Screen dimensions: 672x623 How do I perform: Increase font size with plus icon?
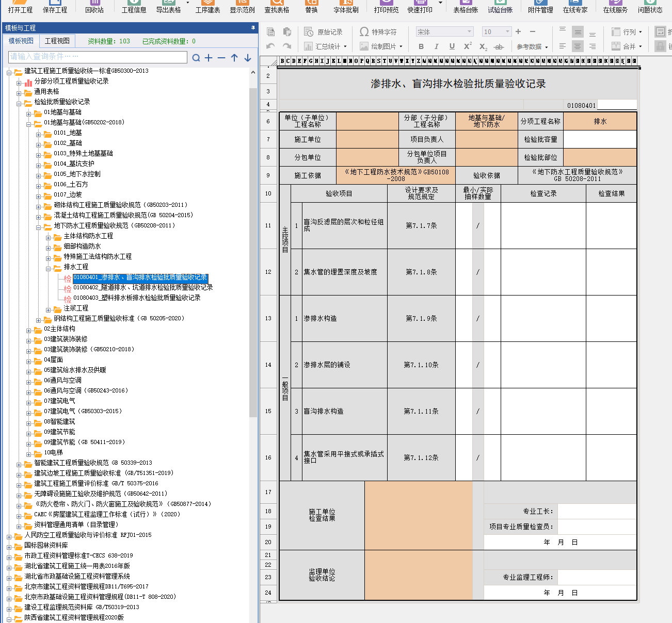518,31
